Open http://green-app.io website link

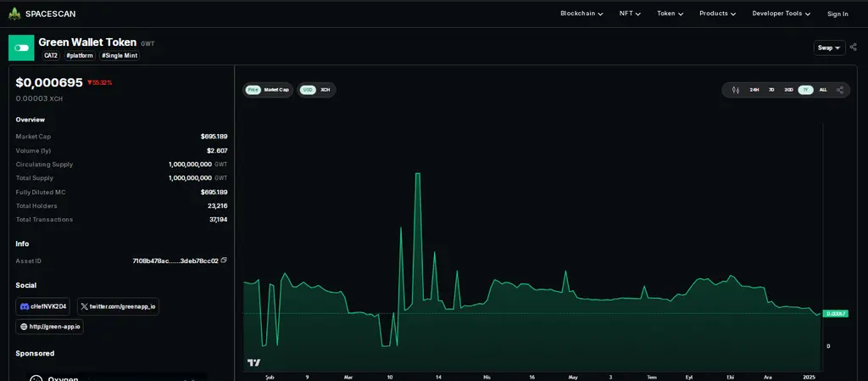click(50, 326)
